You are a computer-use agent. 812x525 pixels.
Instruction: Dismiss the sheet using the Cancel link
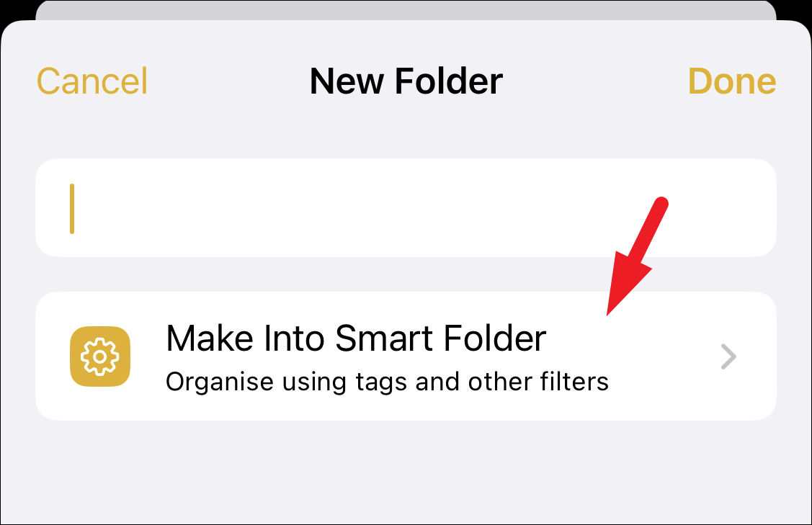click(92, 81)
